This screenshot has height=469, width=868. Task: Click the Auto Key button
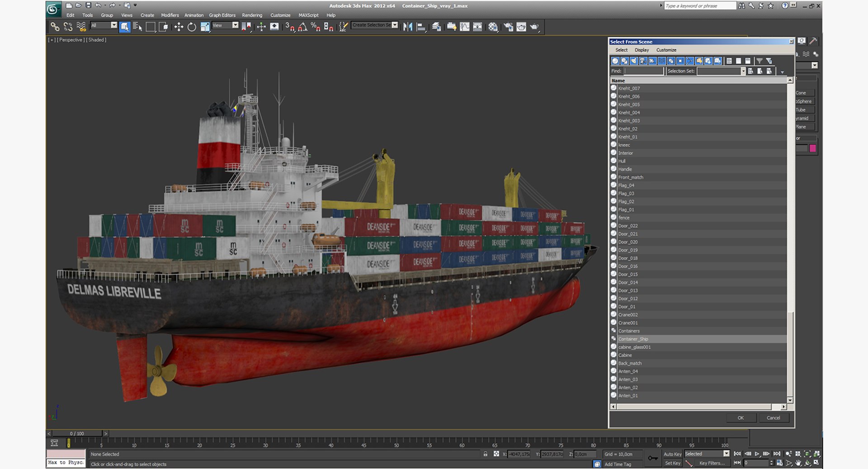672,454
